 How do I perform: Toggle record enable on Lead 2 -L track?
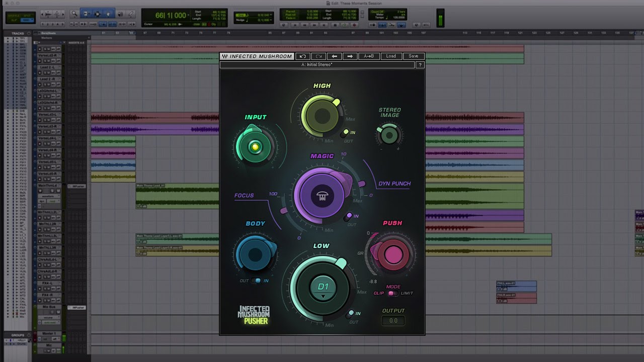pos(40,72)
